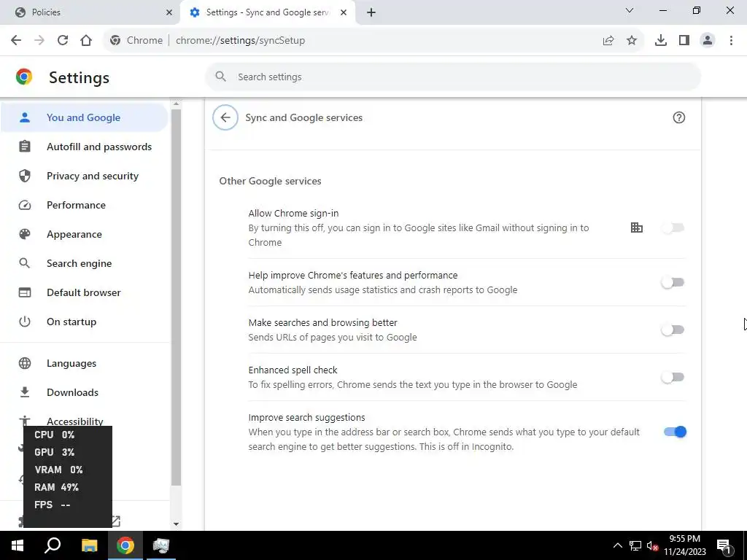Click the Settings page title
This screenshot has width=747, height=560.
[79, 77]
